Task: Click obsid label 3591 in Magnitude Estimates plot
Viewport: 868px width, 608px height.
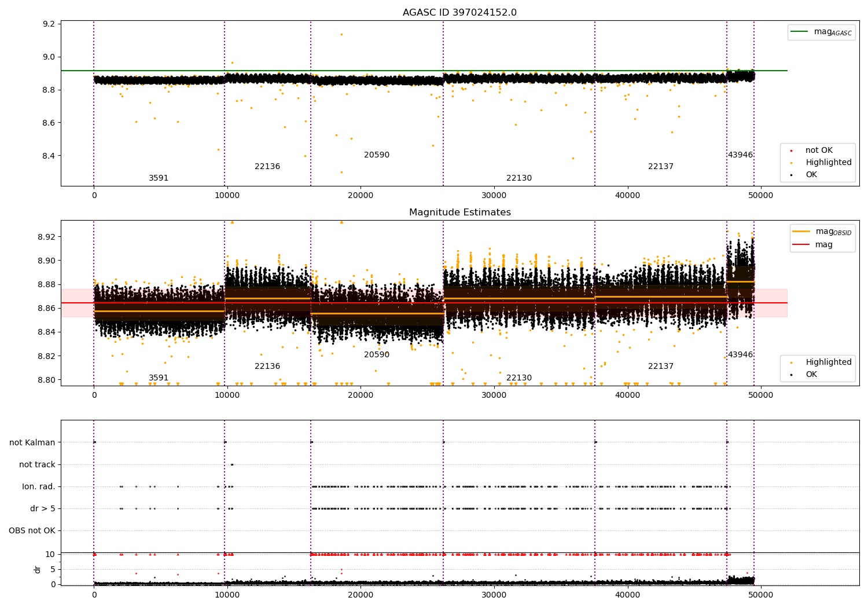Action: point(159,378)
